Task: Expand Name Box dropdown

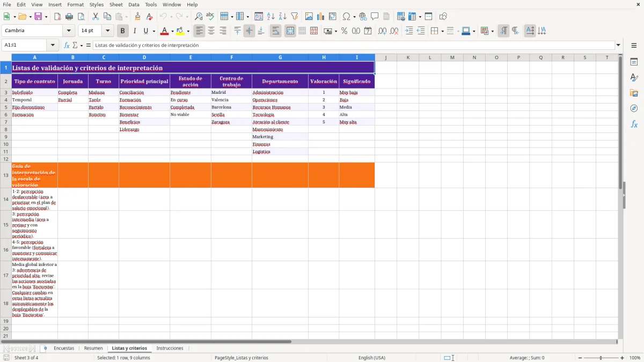Action: click(53, 45)
